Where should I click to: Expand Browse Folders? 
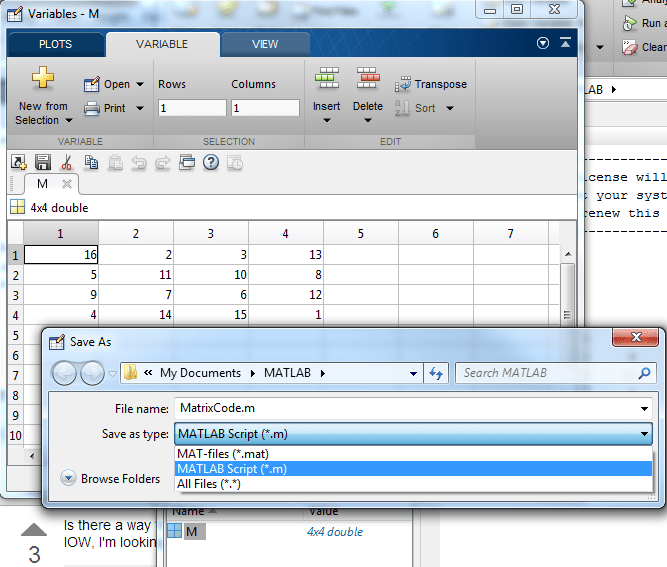tap(110, 479)
